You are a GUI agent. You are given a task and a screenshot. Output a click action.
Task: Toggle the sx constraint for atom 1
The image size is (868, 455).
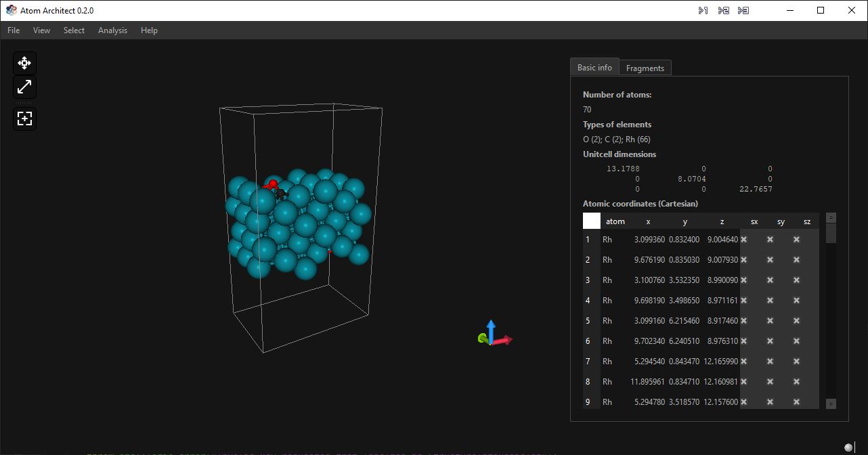click(743, 239)
